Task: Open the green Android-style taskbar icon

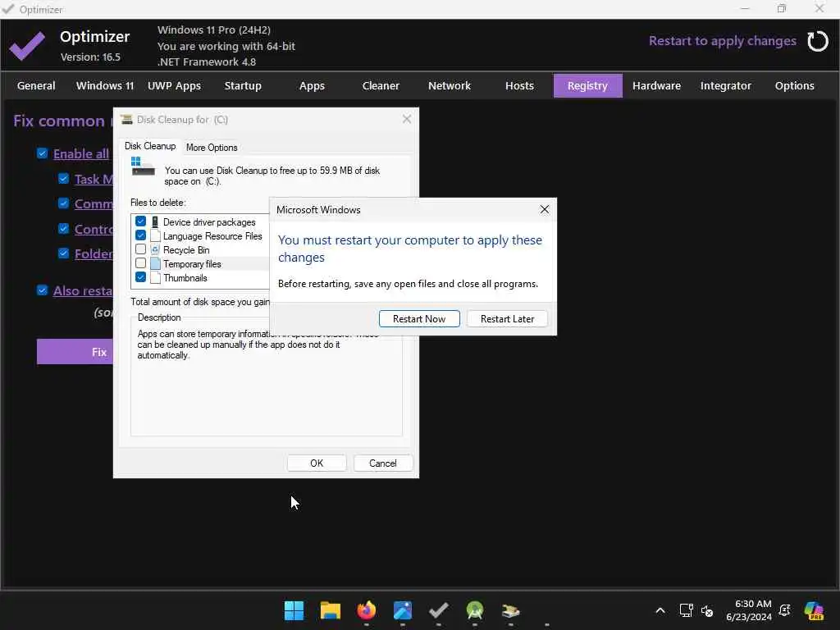Action: click(475, 610)
